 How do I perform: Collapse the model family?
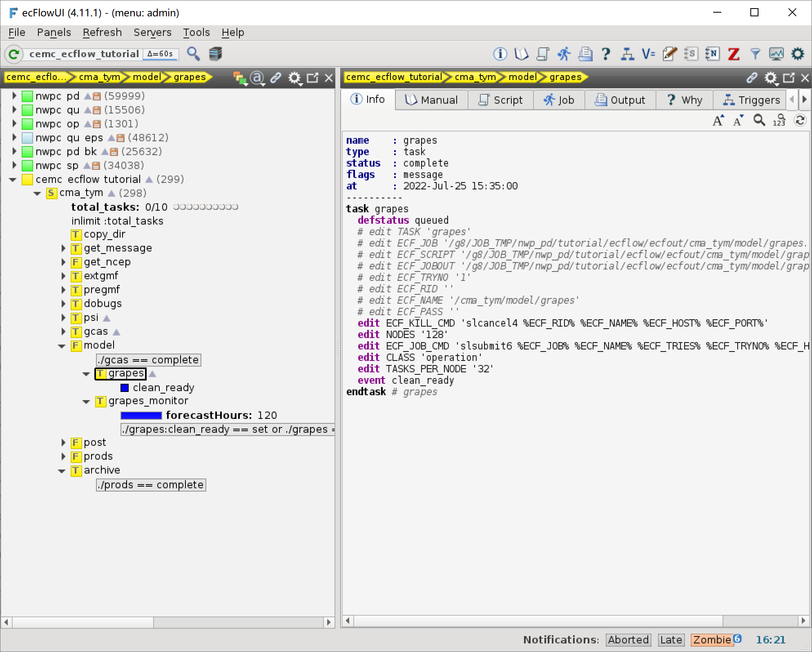(62, 346)
